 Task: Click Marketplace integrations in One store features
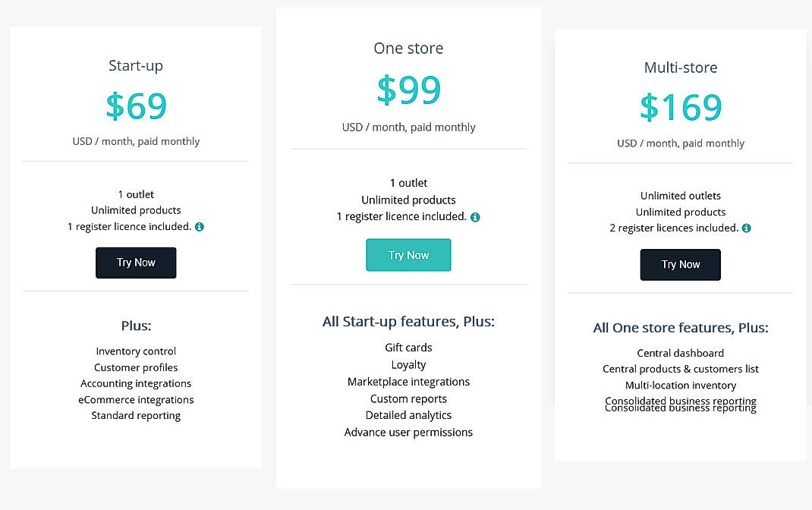point(408,381)
